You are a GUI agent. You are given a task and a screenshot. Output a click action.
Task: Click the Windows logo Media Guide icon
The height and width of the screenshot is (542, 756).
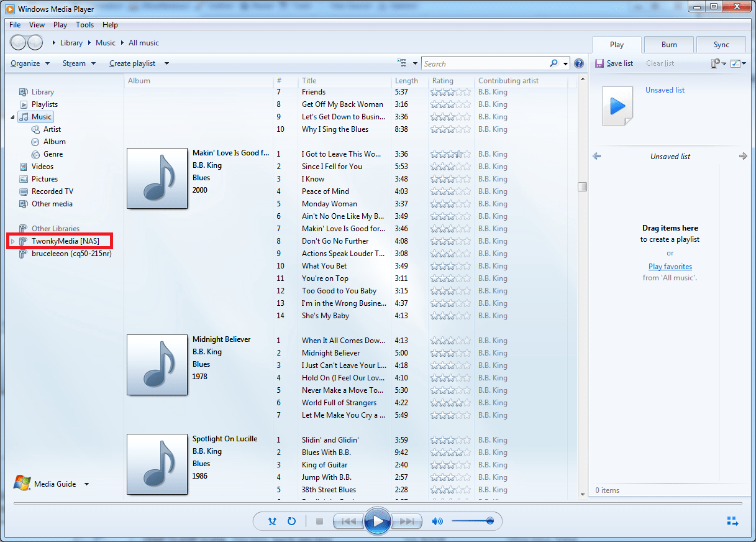[22, 484]
